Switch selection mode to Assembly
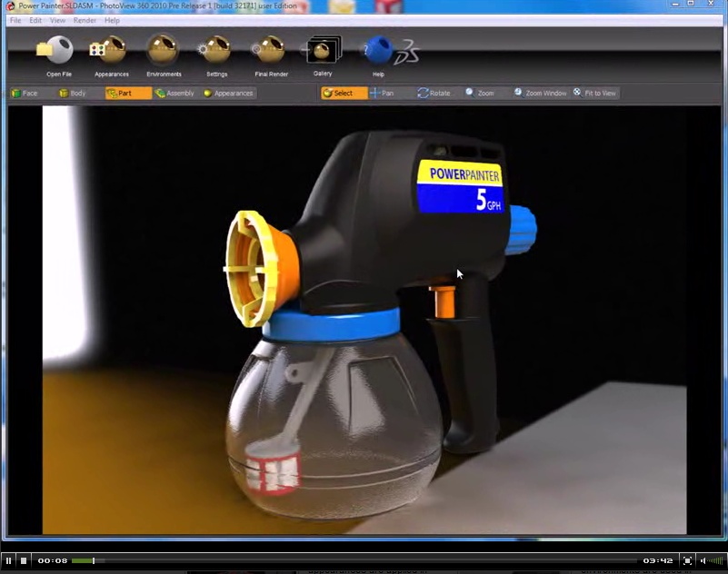The height and width of the screenshot is (574, 728). tap(175, 94)
